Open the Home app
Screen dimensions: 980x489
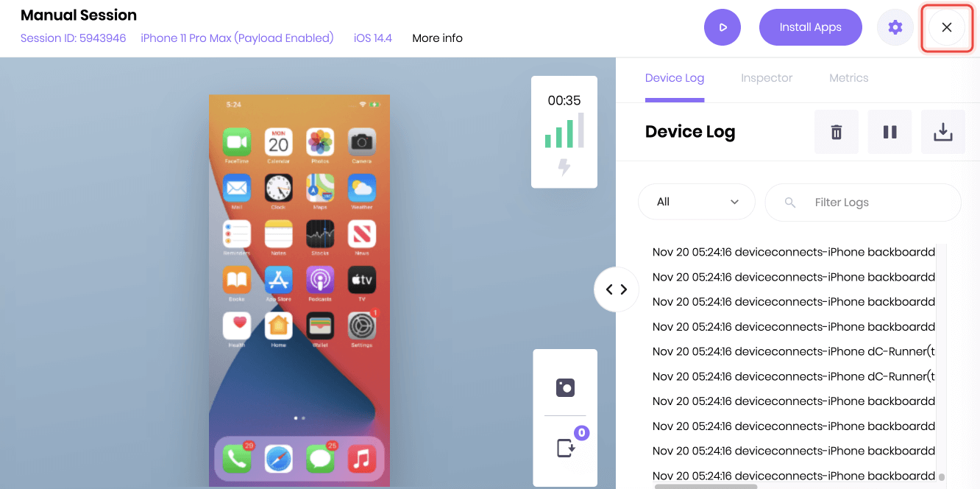pos(278,326)
